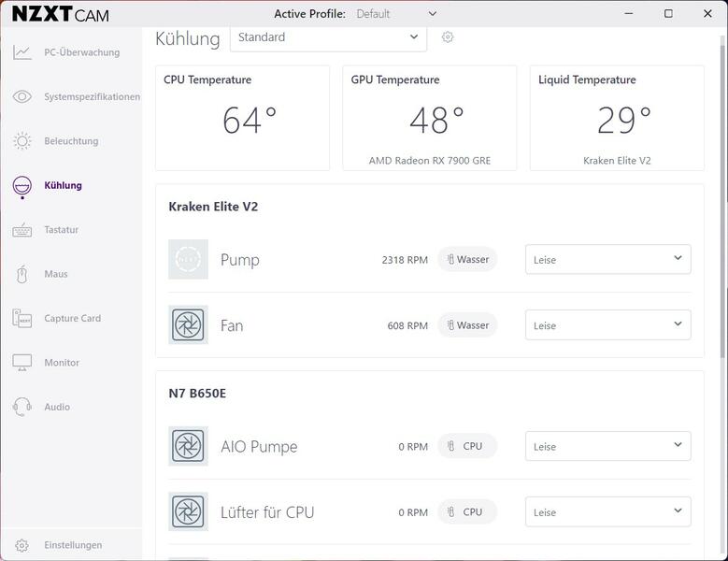Click AIO Pumpe CPU source button
Screen dimensions: 728x561
pos(467,446)
